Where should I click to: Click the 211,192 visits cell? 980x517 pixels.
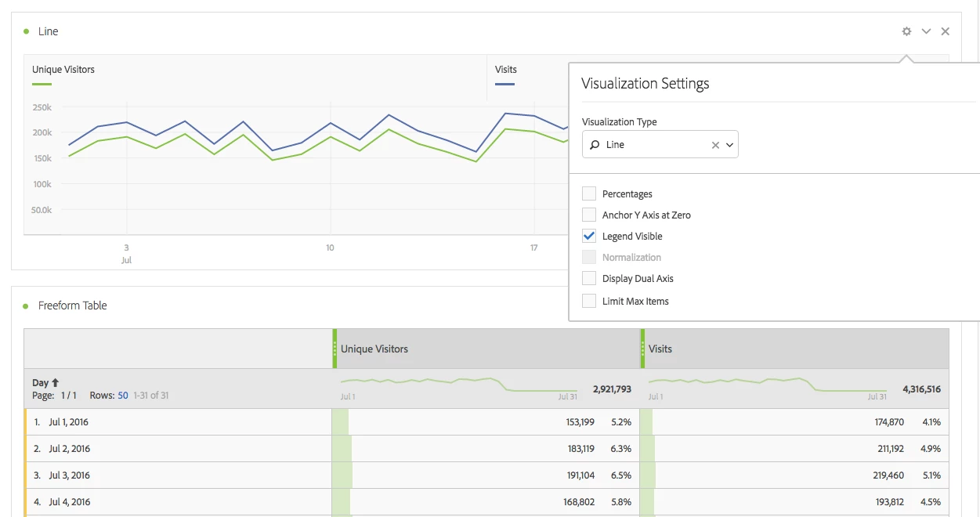click(891, 449)
